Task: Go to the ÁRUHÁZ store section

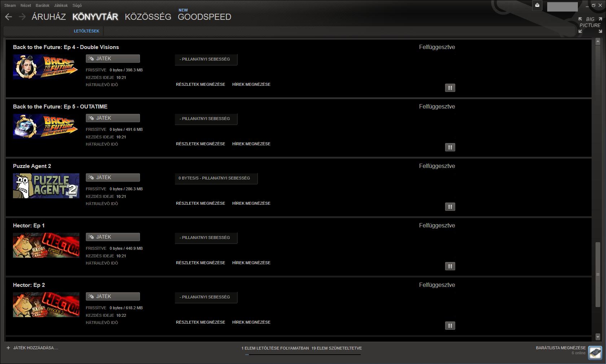Action: pyautogui.click(x=49, y=17)
